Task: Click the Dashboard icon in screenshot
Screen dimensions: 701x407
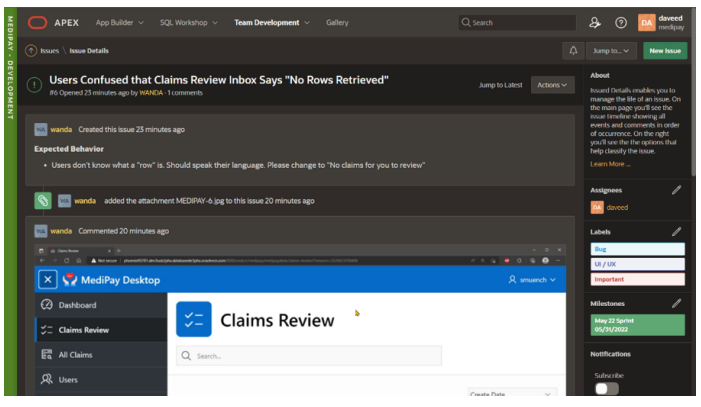Action: pos(46,305)
